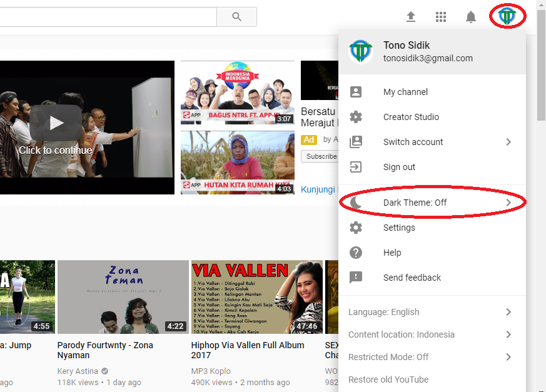Image resolution: width=546 pixels, height=392 pixels.
Task: Click the Switch account icon
Action: click(x=356, y=142)
